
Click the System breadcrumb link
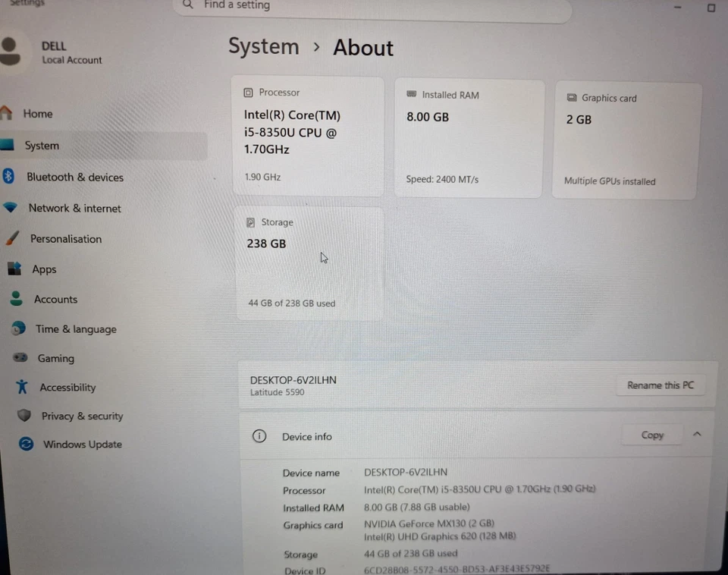point(263,46)
